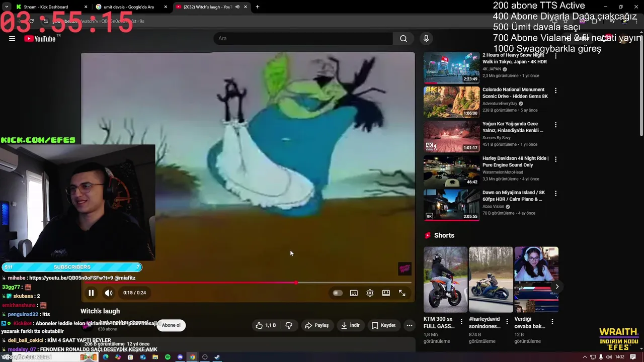Image resolution: width=644 pixels, height=362 pixels.
Task: Open the tab search dropdown arrow
Action: [6, 7]
